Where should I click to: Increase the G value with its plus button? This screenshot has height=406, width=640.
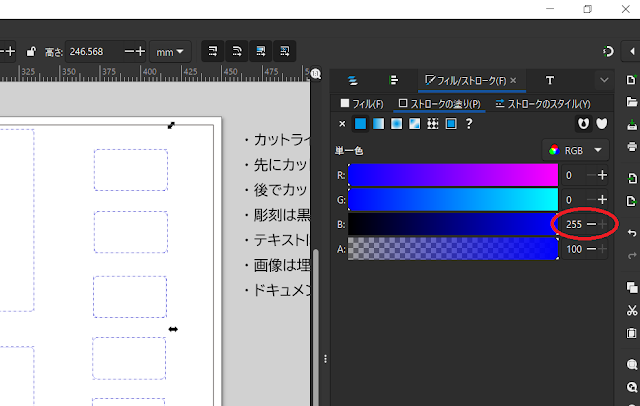(602, 200)
